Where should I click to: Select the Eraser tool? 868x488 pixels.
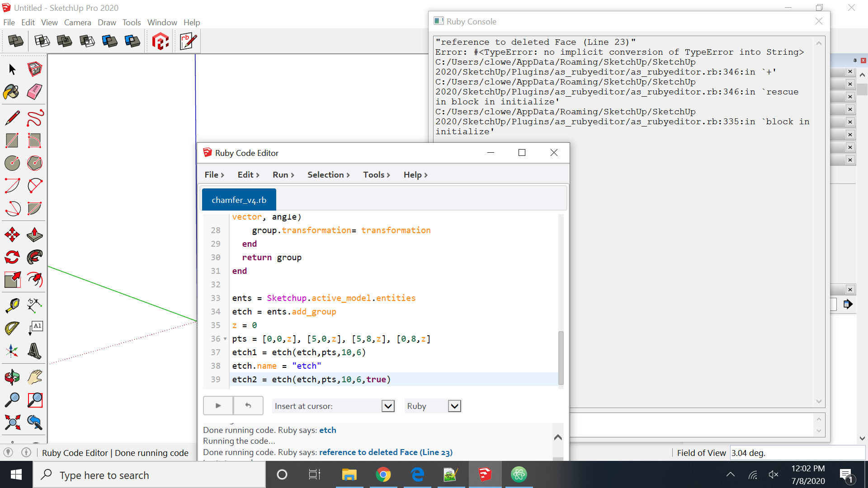[x=34, y=92]
